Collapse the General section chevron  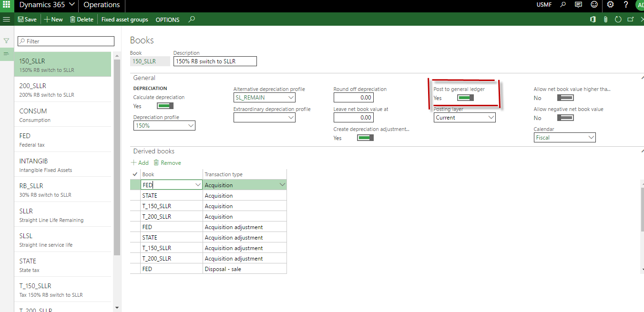point(642,78)
